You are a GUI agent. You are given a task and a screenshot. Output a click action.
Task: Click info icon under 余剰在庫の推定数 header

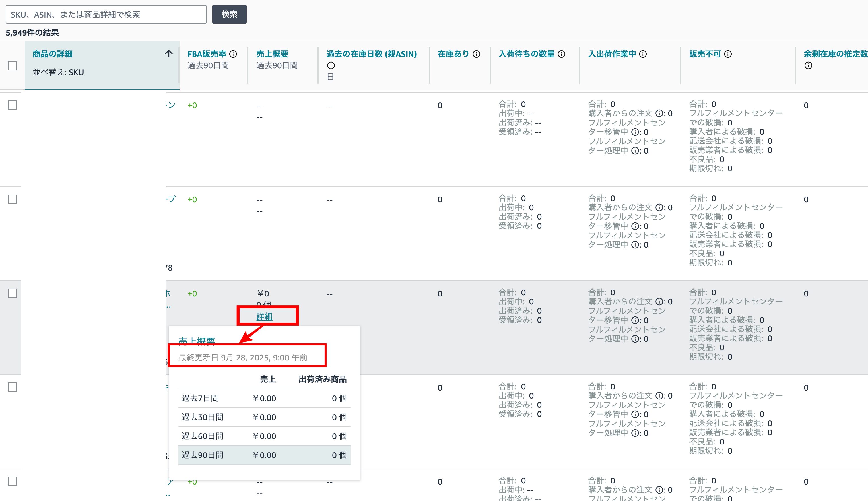[x=808, y=65]
